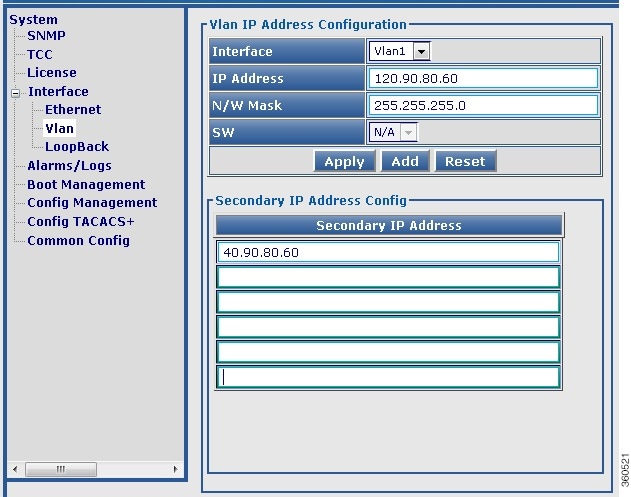Screen dimensions: 631x497
Task: Open Config Management in the tree
Action: (92, 202)
